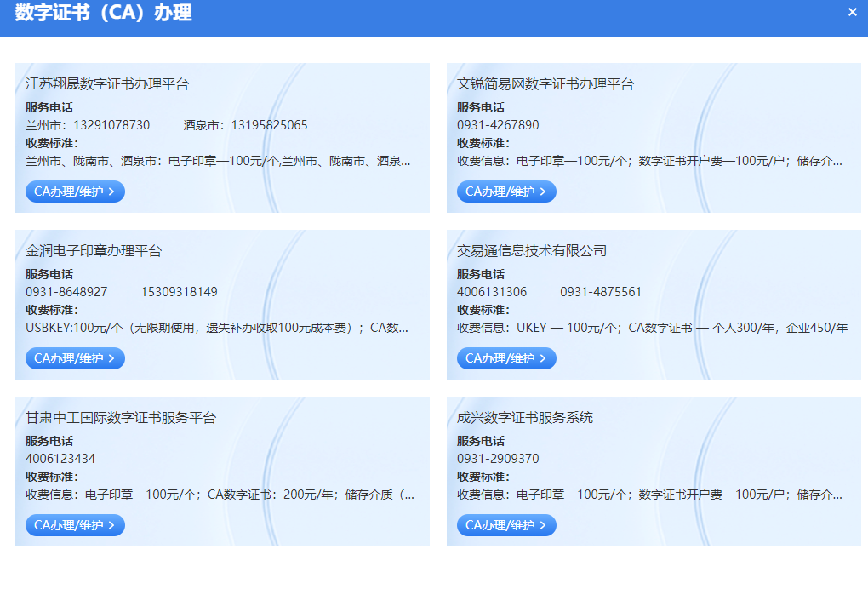Viewport: 868px width, 589px height.
Task: Click the chevron arrow on 成兴 CA办理/维护 button
Action: (x=543, y=525)
